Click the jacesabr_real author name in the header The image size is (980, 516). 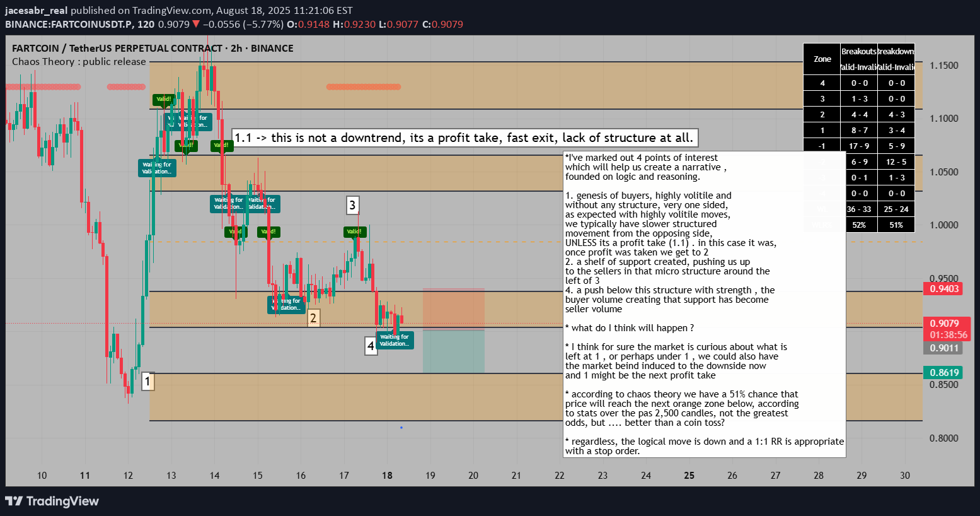point(36,11)
